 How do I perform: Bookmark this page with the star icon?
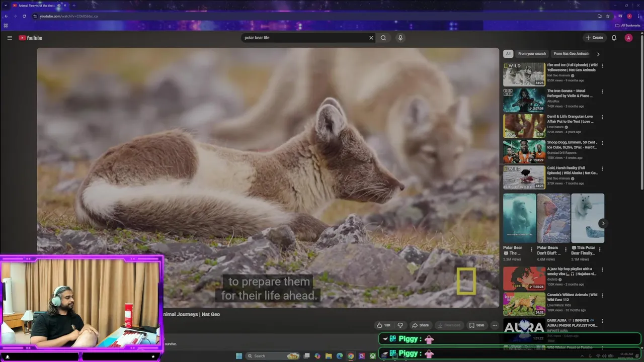click(608, 16)
